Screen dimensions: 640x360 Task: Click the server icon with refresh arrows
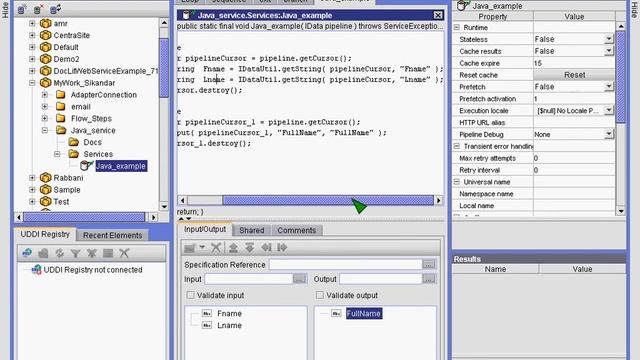point(56,9)
